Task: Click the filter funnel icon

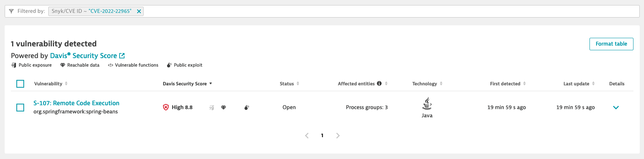Action: coord(11,11)
